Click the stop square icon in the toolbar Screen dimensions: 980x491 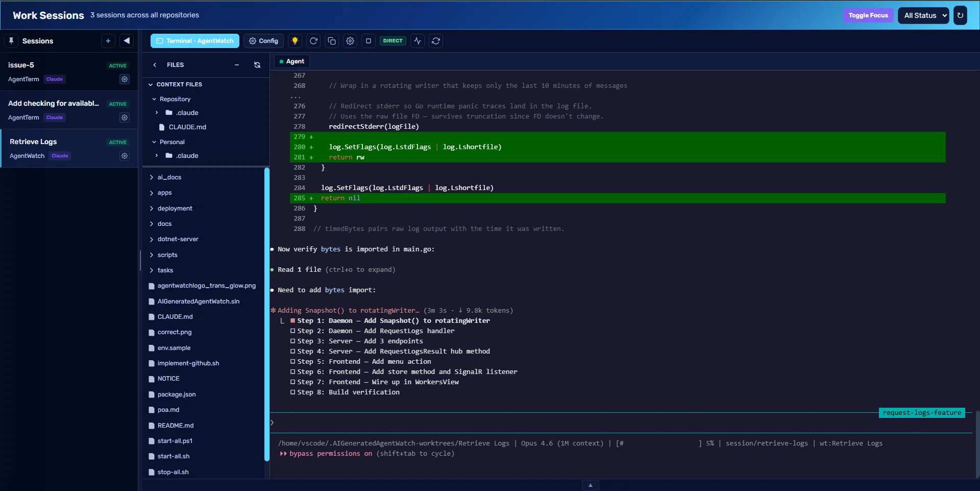click(x=369, y=41)
